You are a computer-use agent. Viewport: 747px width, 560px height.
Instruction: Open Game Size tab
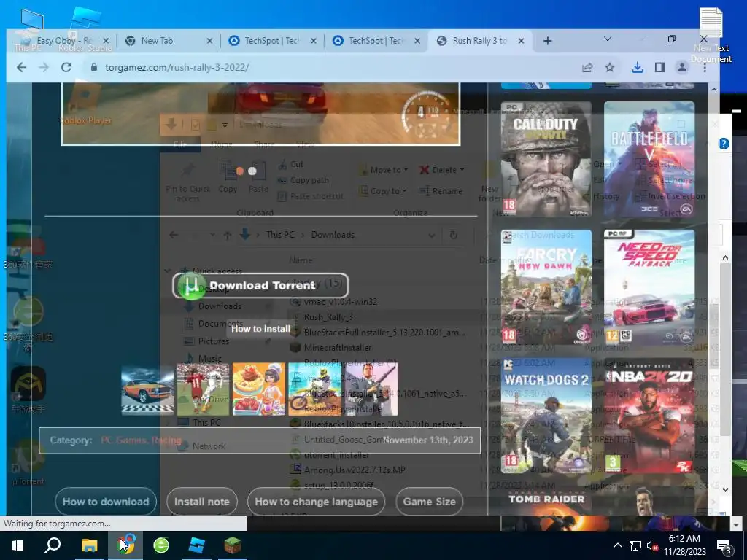429,502
